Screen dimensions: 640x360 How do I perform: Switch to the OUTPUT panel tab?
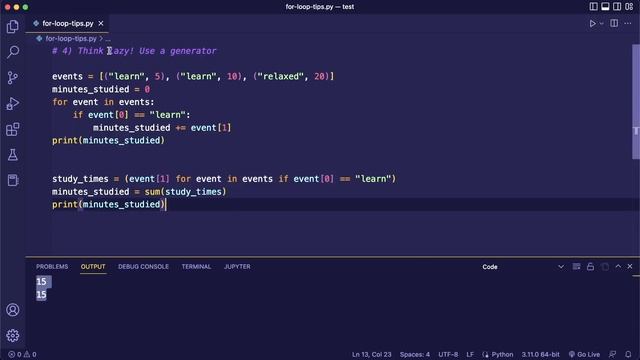[x=93, y=267]
